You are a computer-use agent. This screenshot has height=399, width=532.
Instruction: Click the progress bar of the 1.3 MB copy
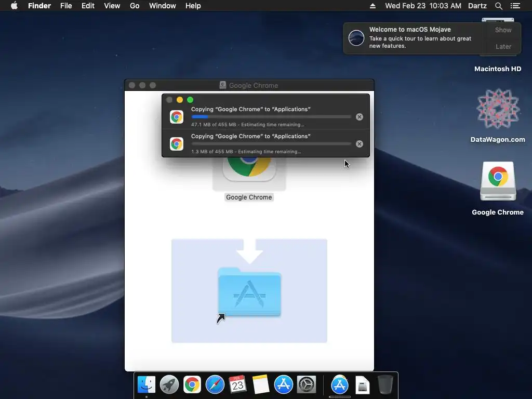[x=271, y=144]
